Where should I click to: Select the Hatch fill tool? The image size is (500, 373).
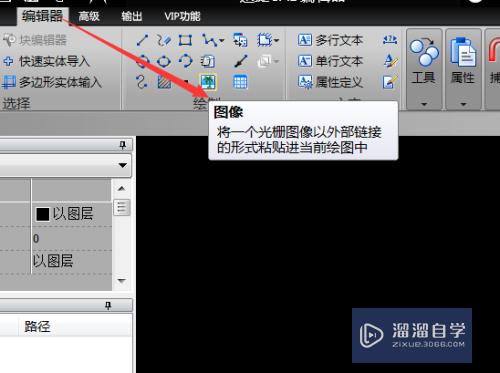click(164, 82)
